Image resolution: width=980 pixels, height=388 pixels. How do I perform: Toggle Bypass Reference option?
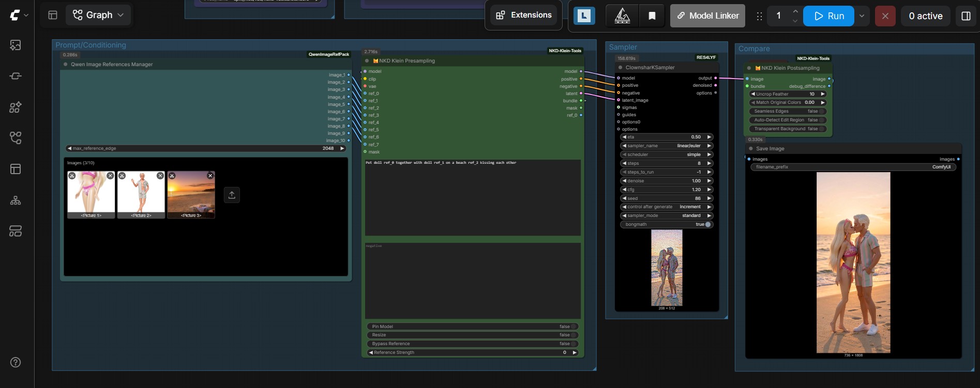click(473, 344)
